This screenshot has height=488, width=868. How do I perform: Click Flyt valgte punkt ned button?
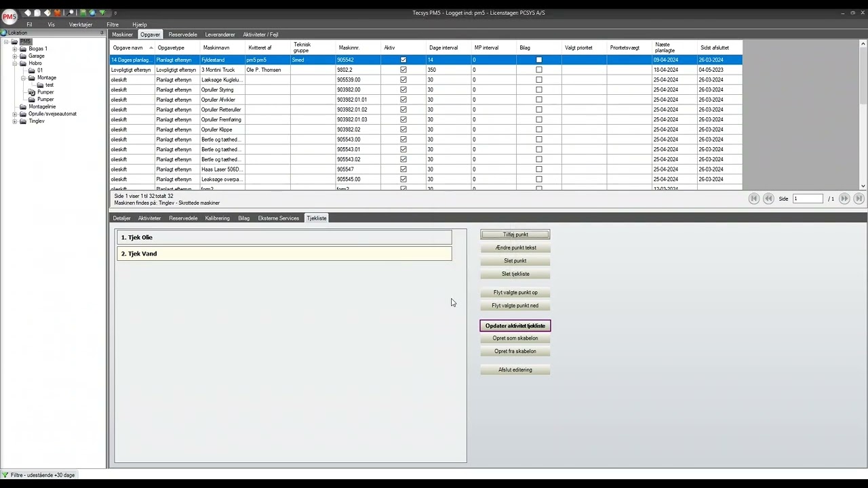pos(515,306)
